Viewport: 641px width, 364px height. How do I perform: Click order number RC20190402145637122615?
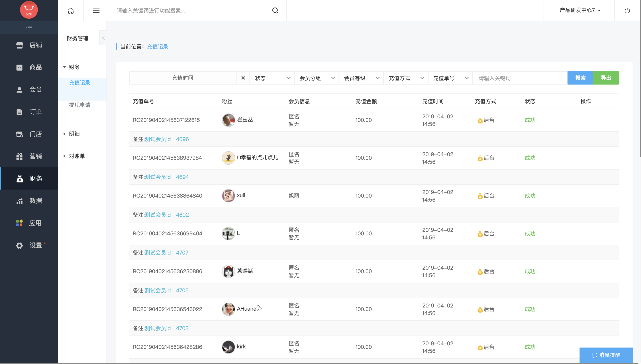[166, 120]
